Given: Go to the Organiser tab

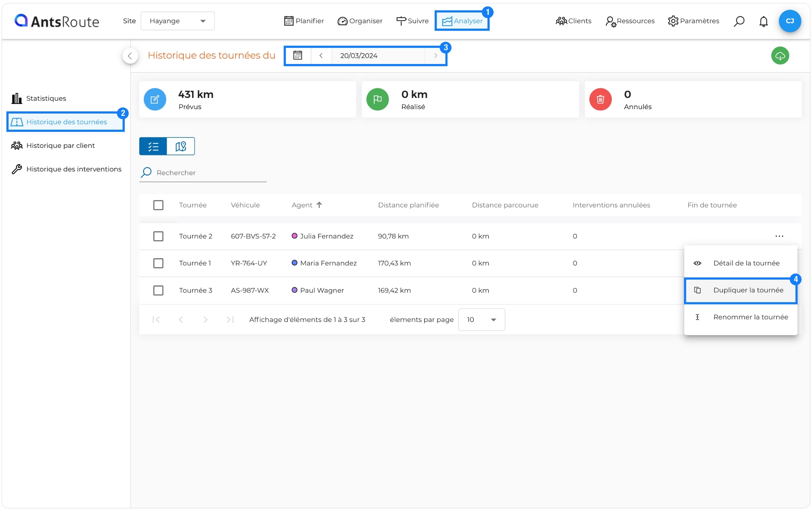Looking at the screenshot, I should (x=360, y=21).
